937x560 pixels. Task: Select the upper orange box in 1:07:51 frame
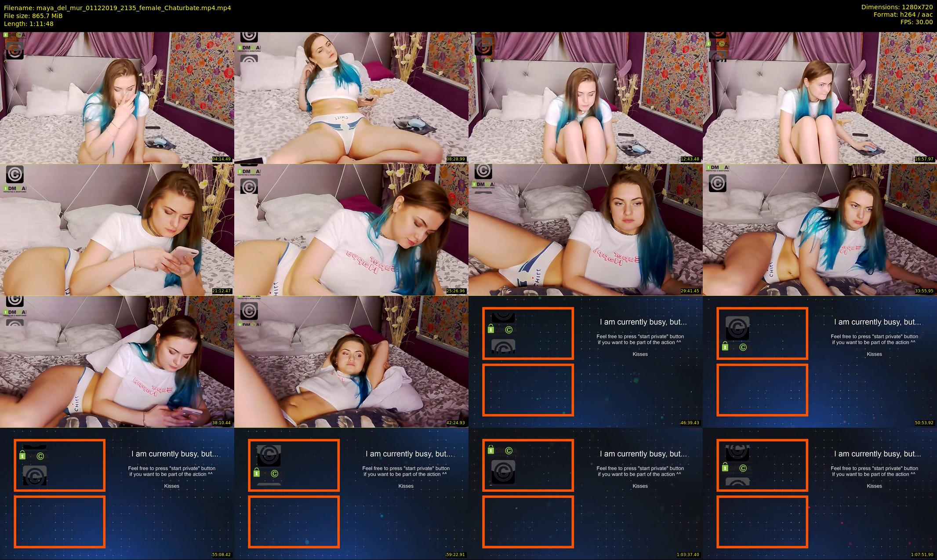(762, 465)
